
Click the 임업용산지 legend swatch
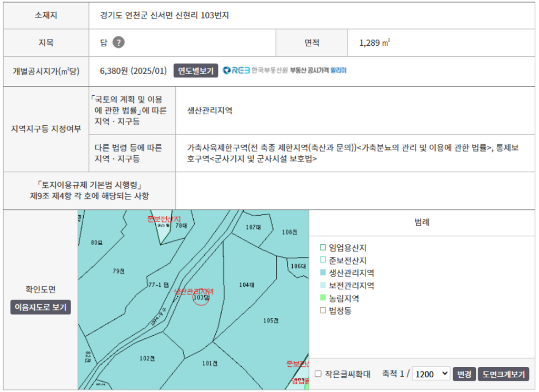click(x=323, y=247)
